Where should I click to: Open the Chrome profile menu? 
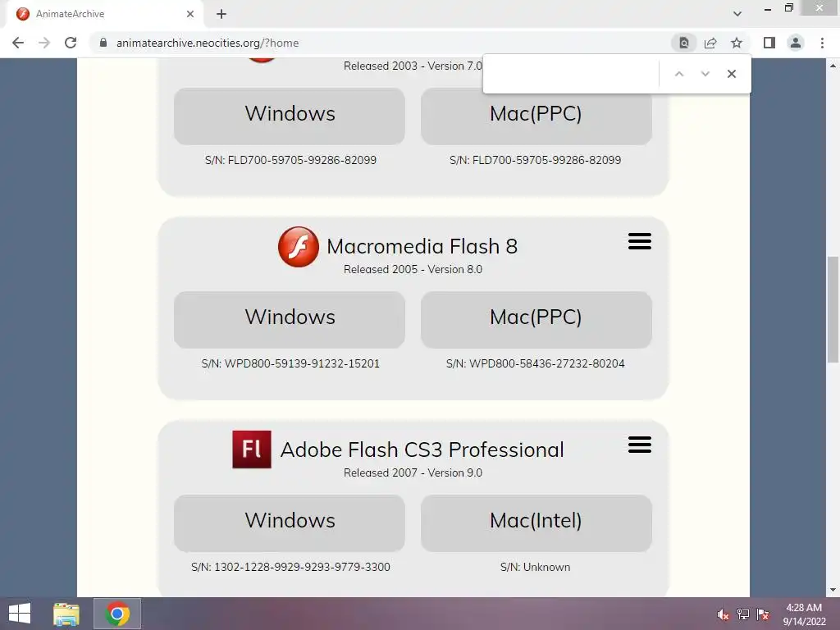796,43
